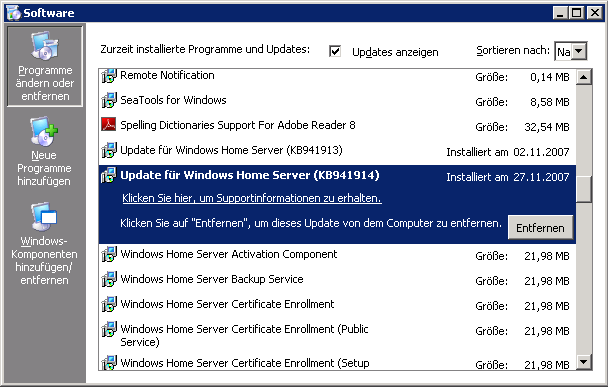Select 'Spelling Dictionaries Support For Adobe Reader 8'

pyautogui.click(x=238, y=125)
